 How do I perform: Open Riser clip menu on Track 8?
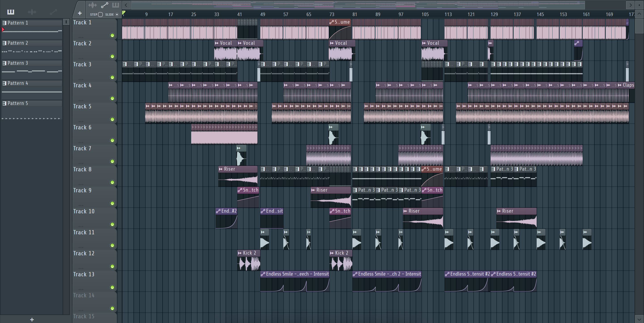[x=221, y=169]
